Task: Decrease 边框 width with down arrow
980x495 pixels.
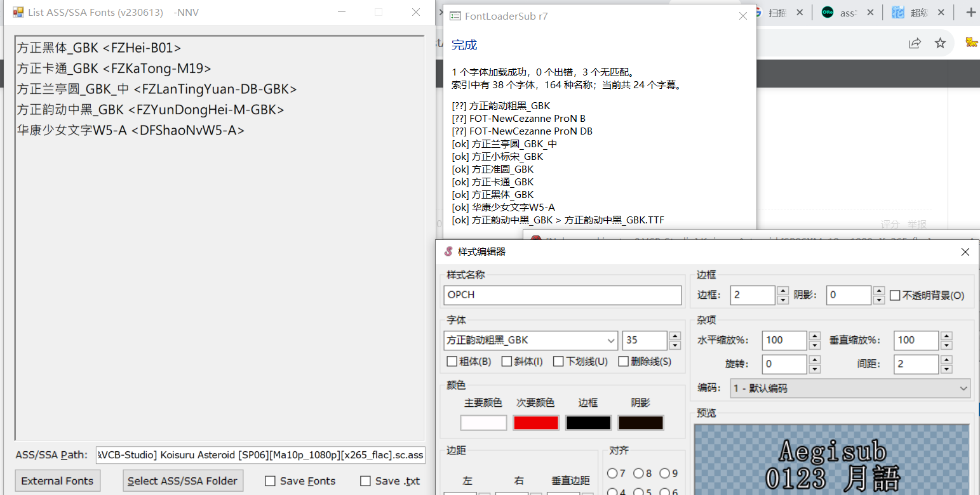Action: [x=783, y=300]
